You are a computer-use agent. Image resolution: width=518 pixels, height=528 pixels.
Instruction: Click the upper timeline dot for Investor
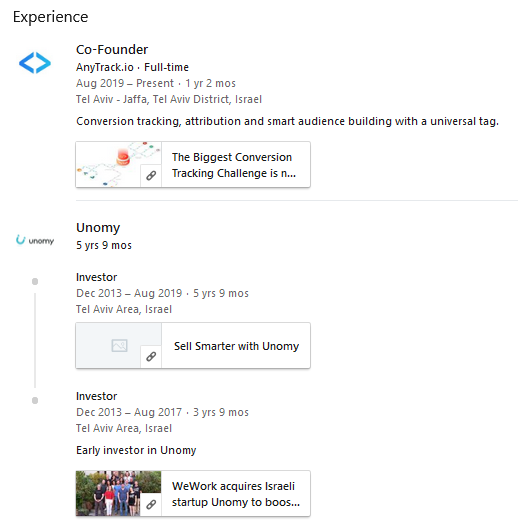click(35, 281)
